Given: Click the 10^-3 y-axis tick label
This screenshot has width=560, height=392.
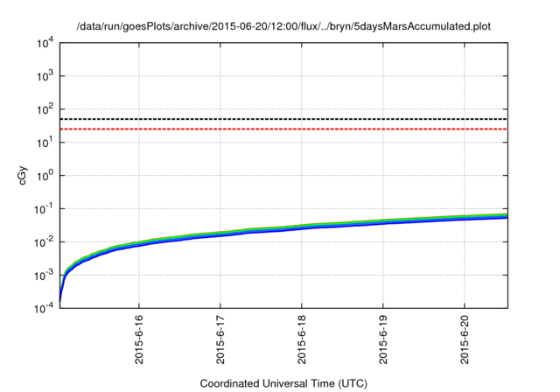Looking at the screenshot, I should (43, 276).
